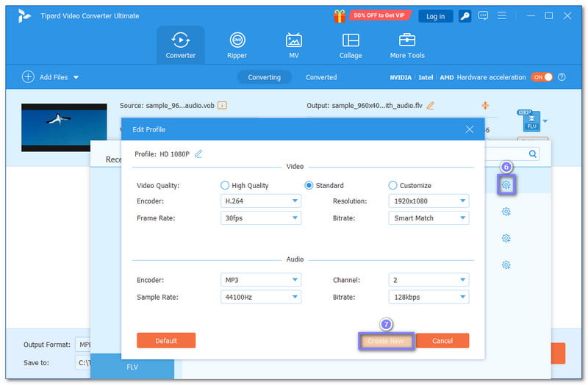
Task: Click the fourth profile settings gear
Action: point(506,265)
